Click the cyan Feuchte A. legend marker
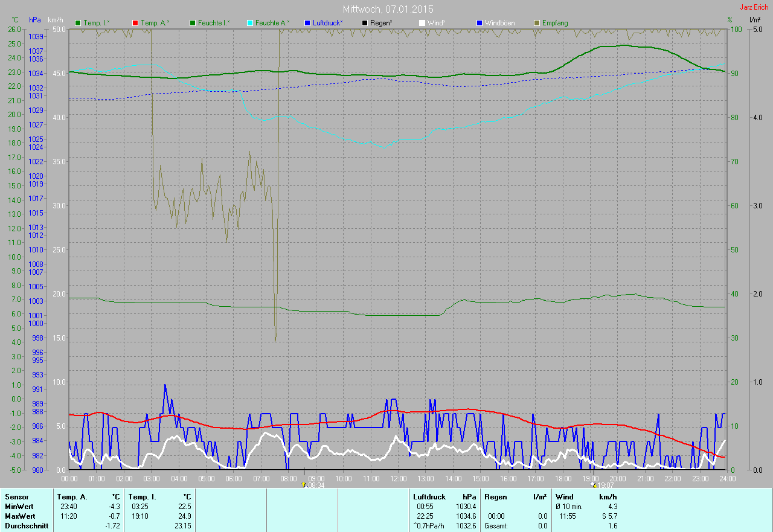The width and height of the screenshot is (773, 532). (x=250, y=23)
